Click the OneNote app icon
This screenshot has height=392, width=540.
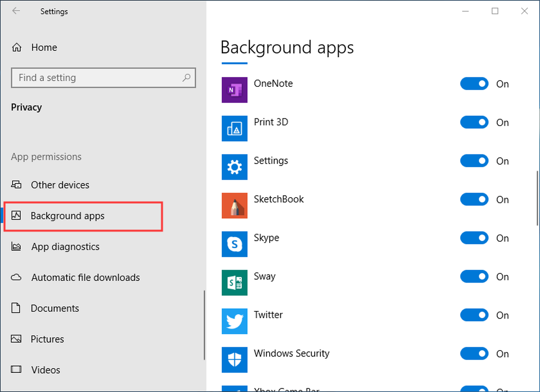[x=234, y=90]
